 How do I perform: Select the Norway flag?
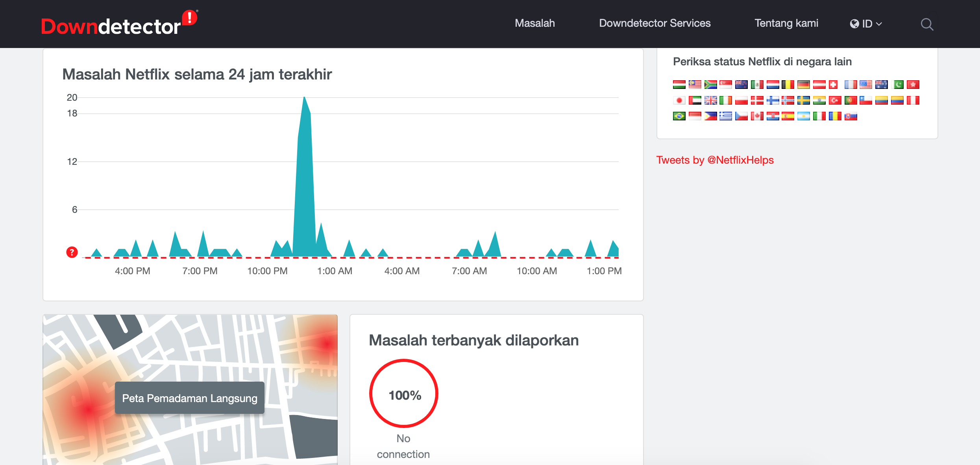point(788,100)
